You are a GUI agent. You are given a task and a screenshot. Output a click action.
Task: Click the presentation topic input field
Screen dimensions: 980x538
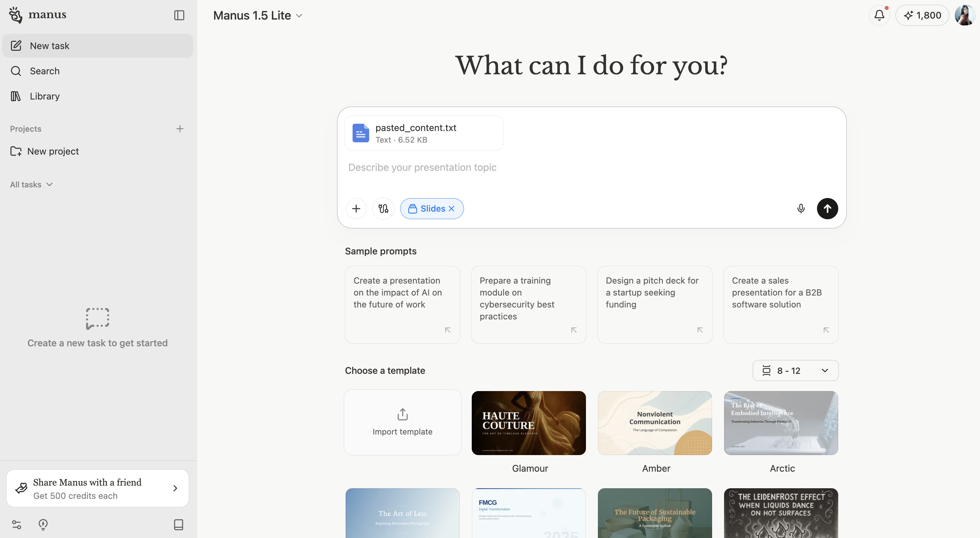(x=592, y=168)
